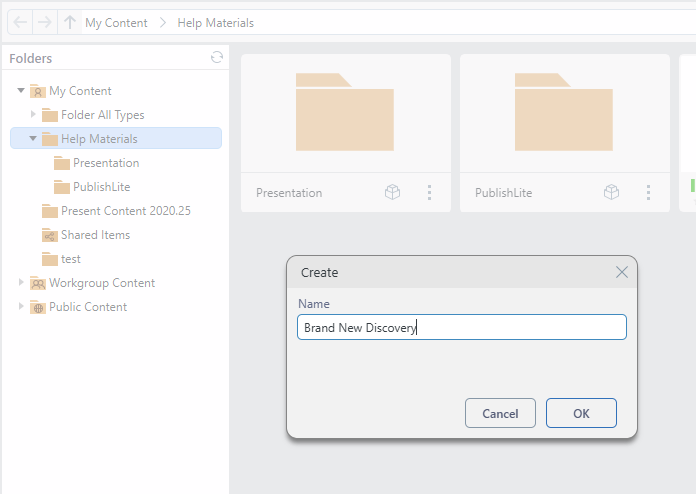Screen dimensions: 696x494
Task: Close the Create dialog
Action: (621, 272)
